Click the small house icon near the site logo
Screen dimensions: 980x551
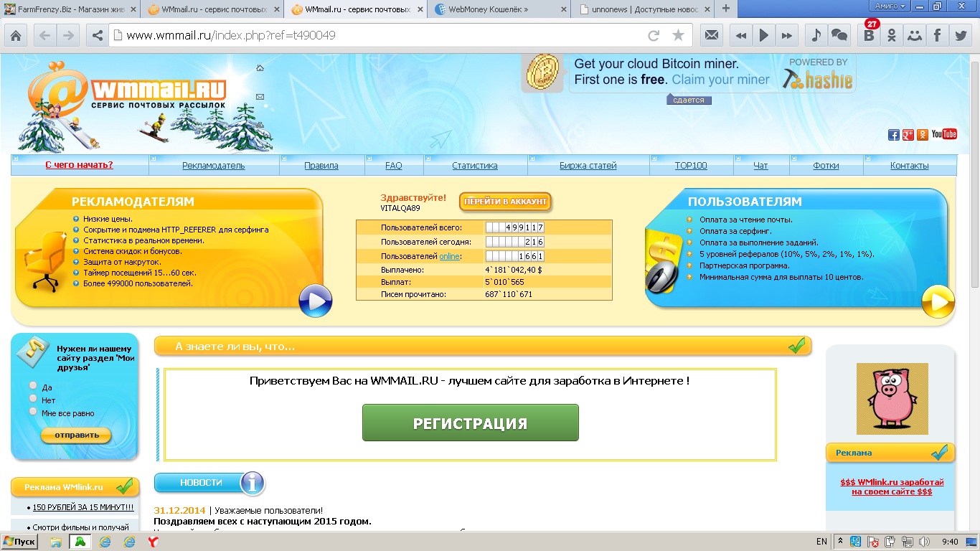coord(260,68)
